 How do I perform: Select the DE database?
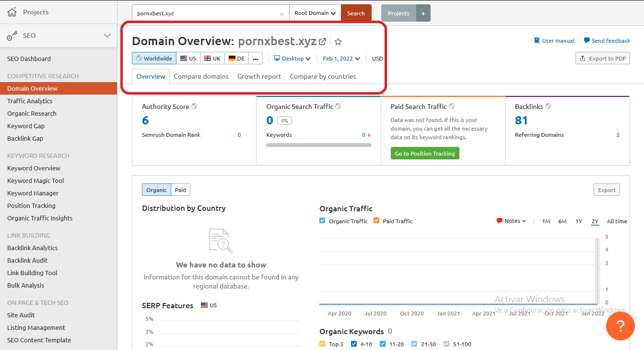[x=237, y=59]
